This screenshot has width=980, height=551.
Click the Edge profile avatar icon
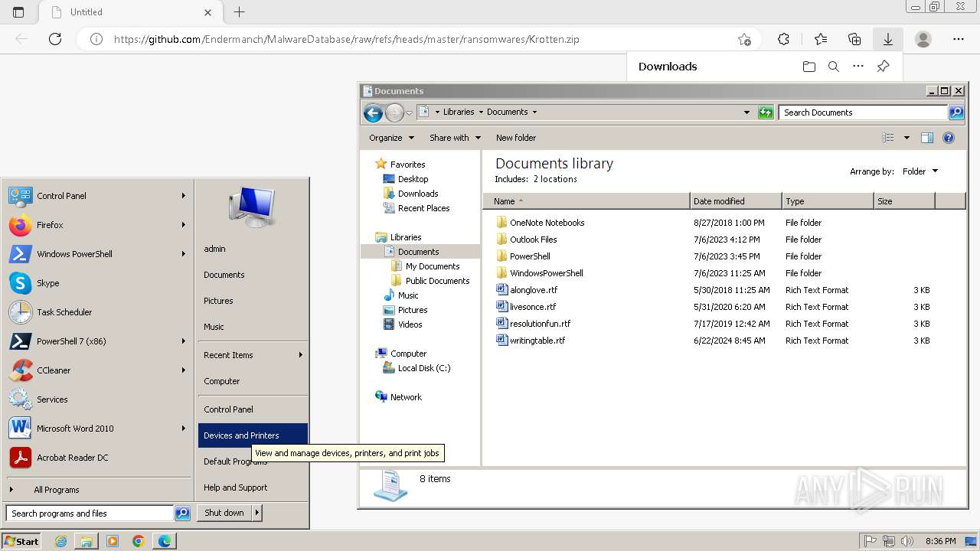(x=923, y=39)
